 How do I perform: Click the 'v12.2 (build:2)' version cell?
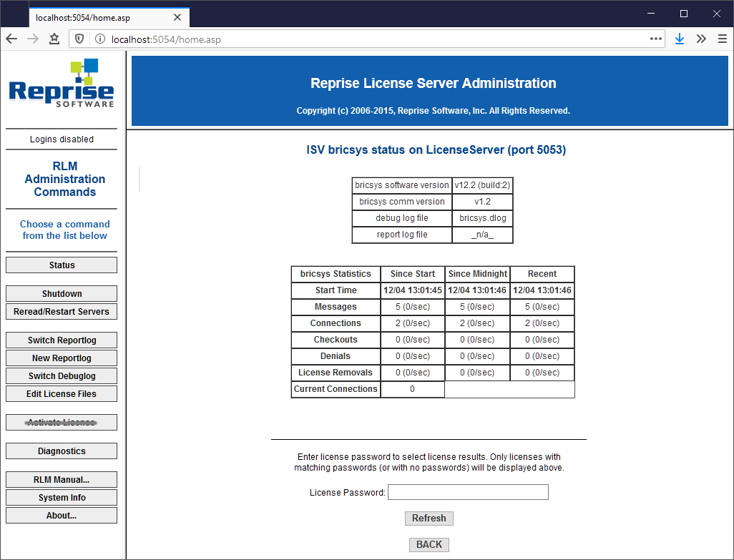(x=482, y=185)
